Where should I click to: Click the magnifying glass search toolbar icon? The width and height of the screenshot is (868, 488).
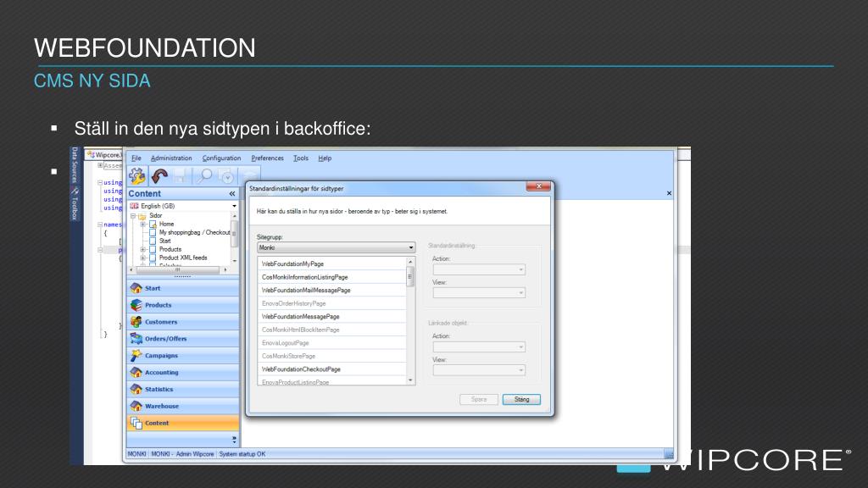click(205, 176)
